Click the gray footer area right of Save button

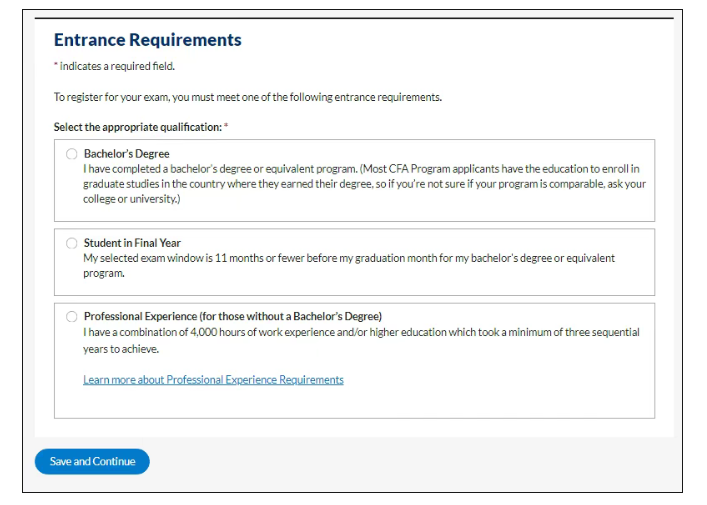click(x=410, y=461)
